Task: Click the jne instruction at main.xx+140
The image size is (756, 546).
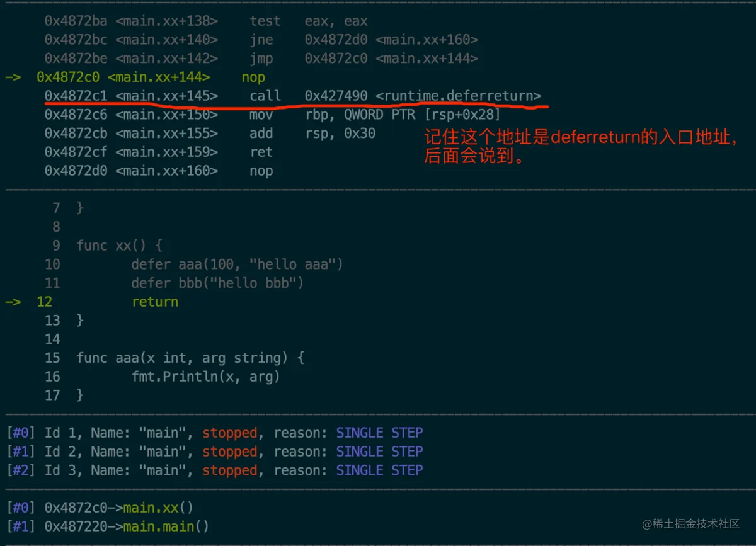Action: 261,40
